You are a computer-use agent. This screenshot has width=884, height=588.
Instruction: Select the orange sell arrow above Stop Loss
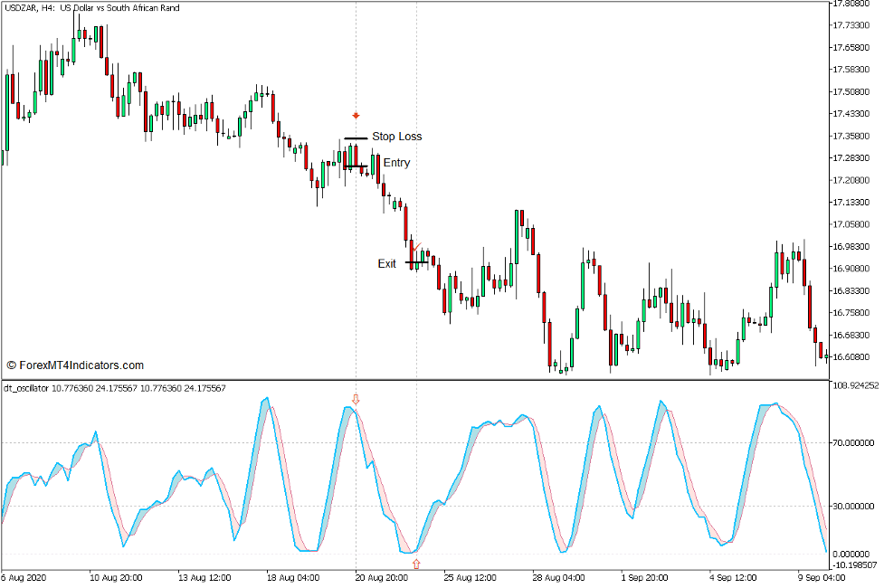[356, 117]
